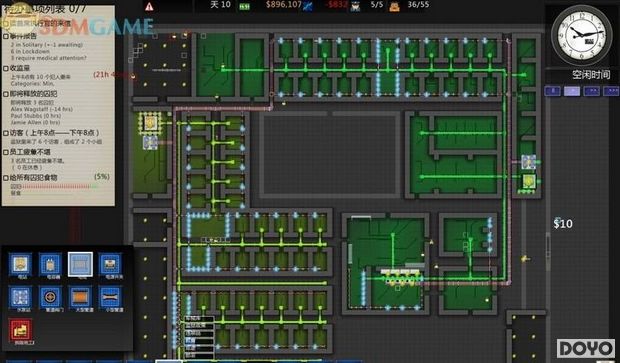
Task: Click the prisoner icon beside 36/55
Action: click(x=394, y=6)
